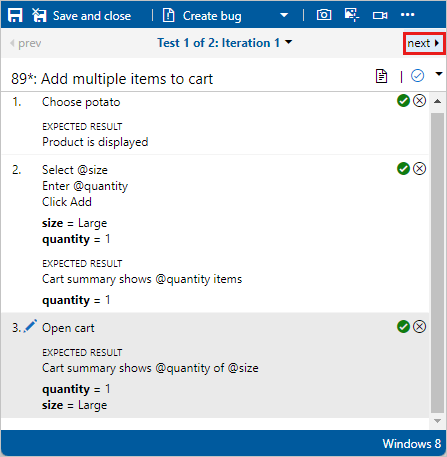This screenshot has height=457, width=447.
Task: Go to the next test with next
Action: click(x=423, y=43)
